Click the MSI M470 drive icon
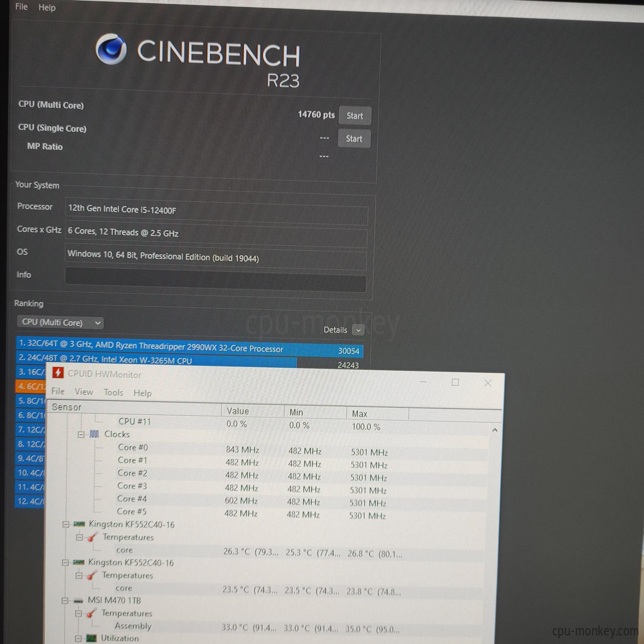Screen dimensions: 644x644 click(x=78, y=601)
